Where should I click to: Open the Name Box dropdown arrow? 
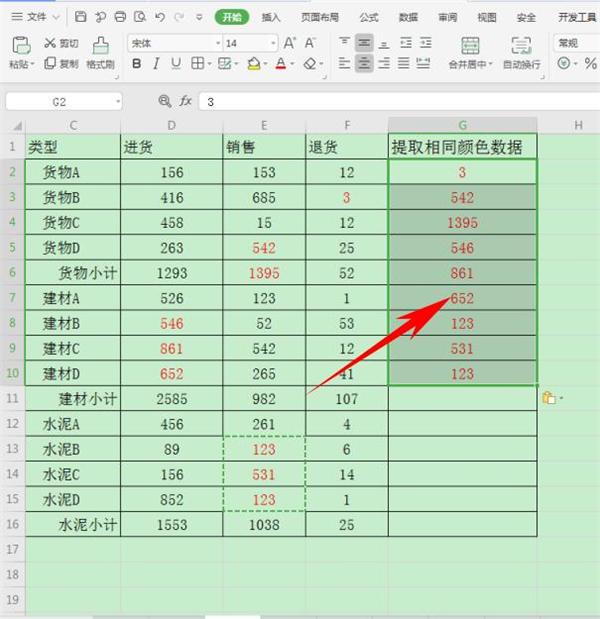pyautogui.click(x=118, y=102)
